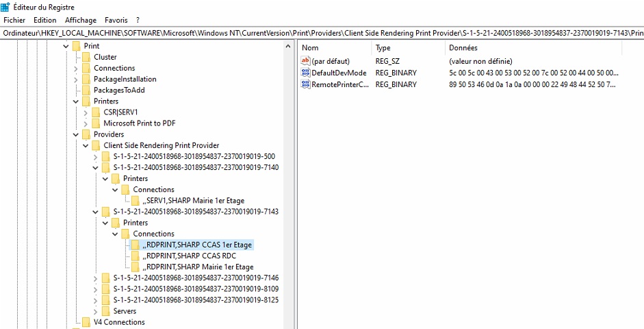The height and width of the screenshot is (329, 644).
Task: Click the (par défaut) string value icon
Action: [306, 61]
